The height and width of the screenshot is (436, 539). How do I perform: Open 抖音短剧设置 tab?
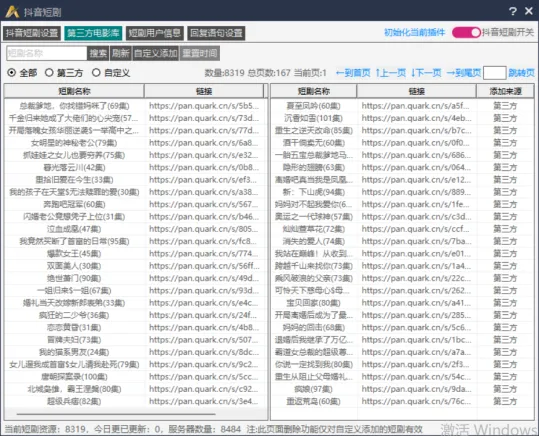coord(32,33)
